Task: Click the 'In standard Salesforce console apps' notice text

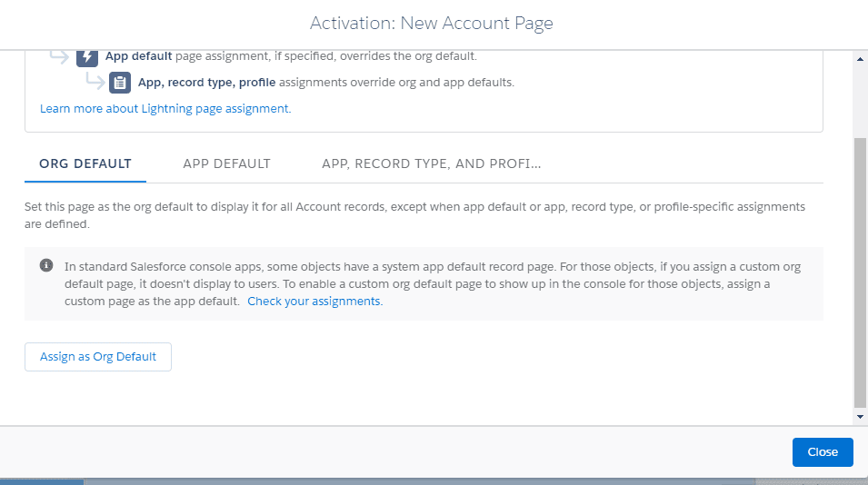Action: pyautogui.click(x=433, y=283)
